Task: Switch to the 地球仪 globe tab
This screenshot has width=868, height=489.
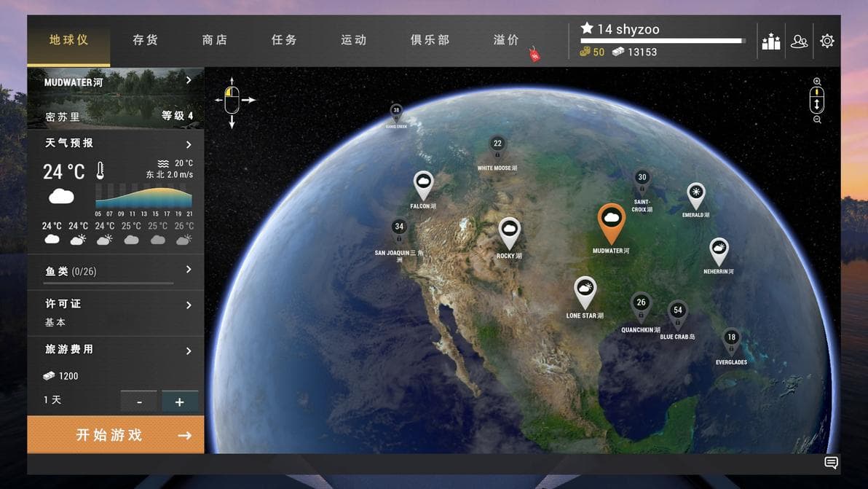Action: [x=68, y=40]
